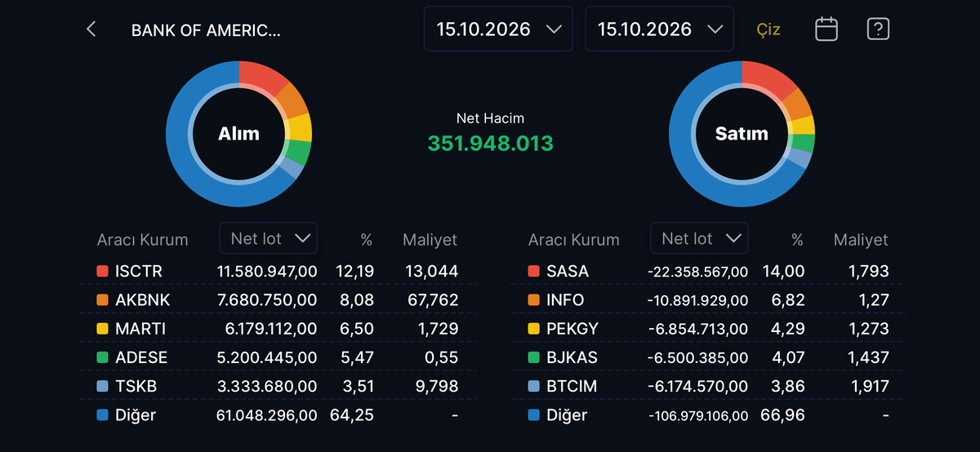
Task: Select Diğer in the Alım table
Action: (136, 415)
